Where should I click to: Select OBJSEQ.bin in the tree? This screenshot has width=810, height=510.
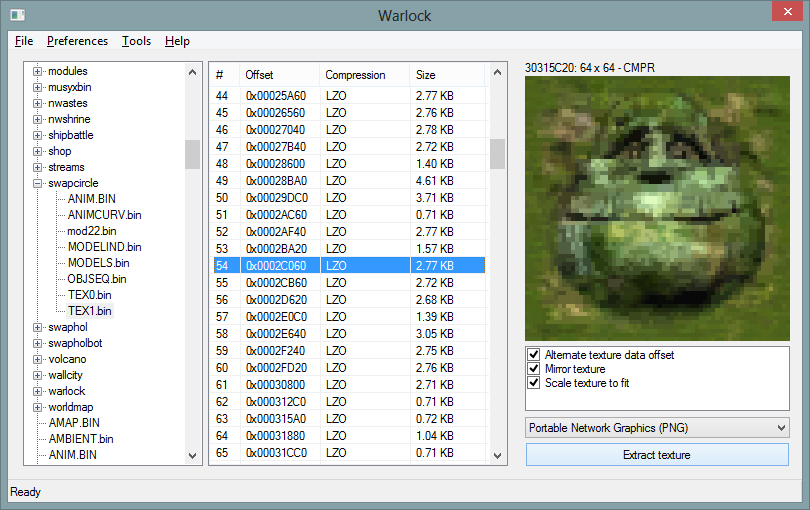(x=97, y=279)
